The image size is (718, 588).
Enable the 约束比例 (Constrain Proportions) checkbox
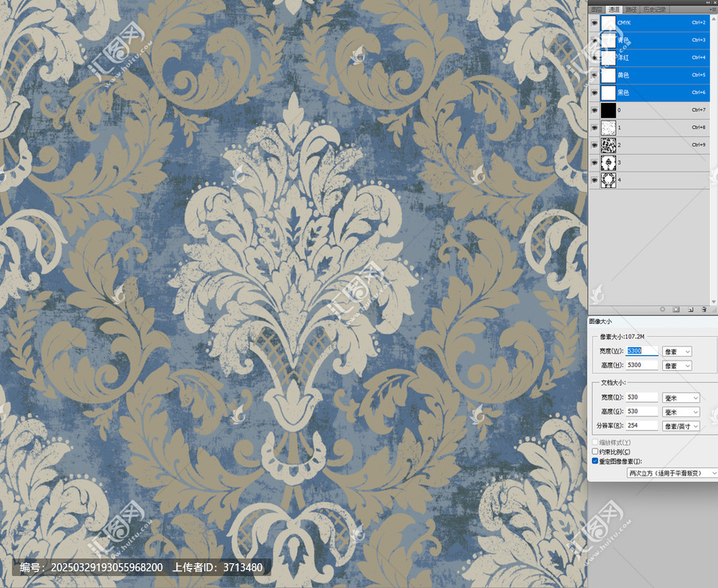click(595, 452)
